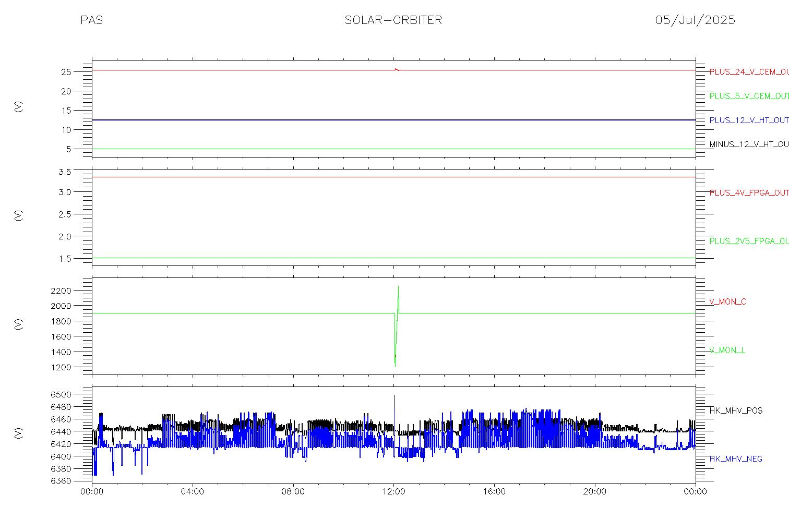Click the 12:00 time axis label

pos(394,492)
